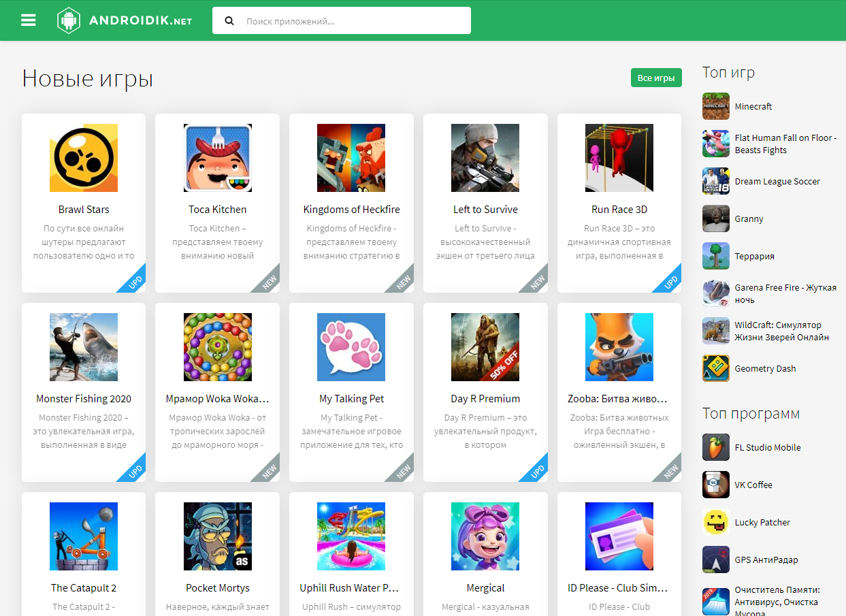Open Kingdoms of Heckfire game card
This screenshot has height=616, width=846.
click(x=351, y=203)
